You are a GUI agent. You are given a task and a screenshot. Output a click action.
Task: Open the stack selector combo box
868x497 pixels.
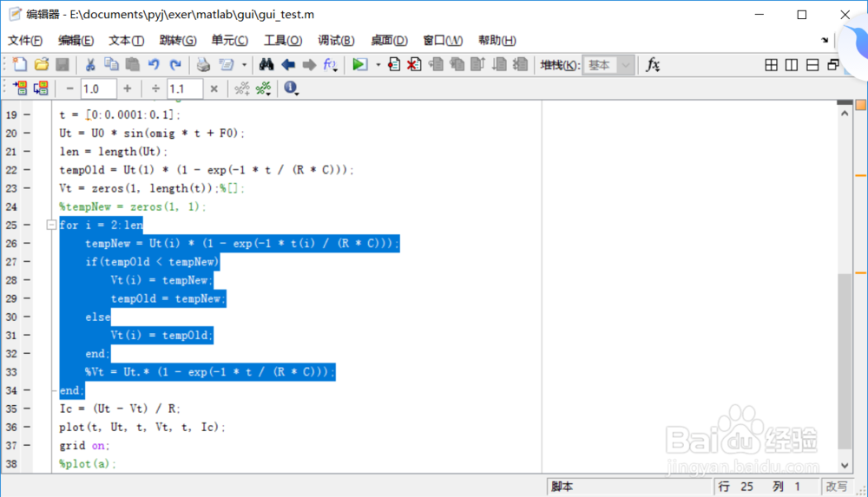pos(608,65)
